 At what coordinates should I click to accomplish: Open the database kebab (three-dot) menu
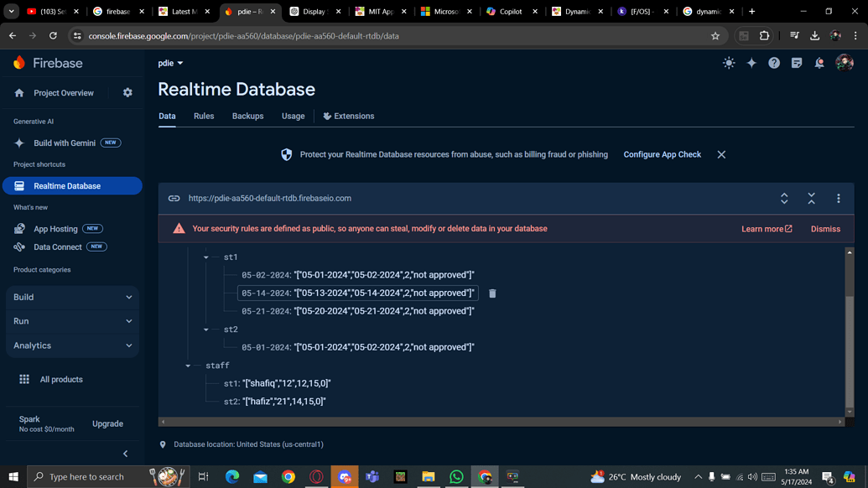(x=838, y=198)
